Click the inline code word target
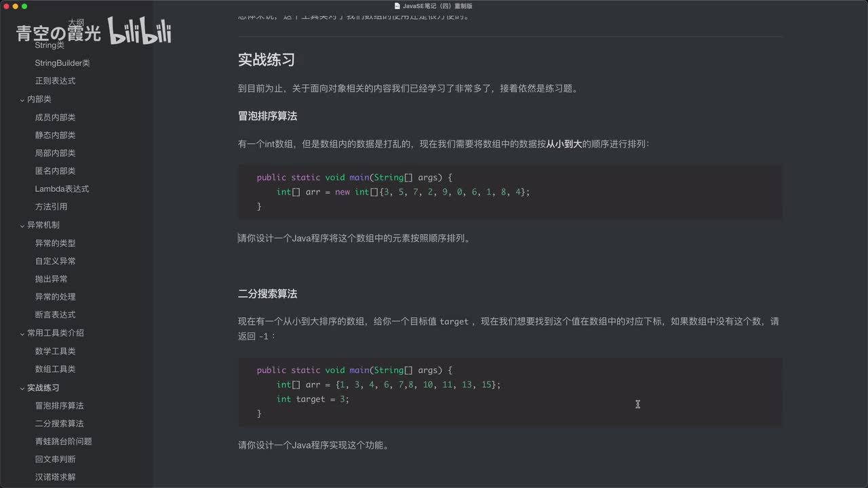Screen dimensions: 868x488 click(454, 322)
